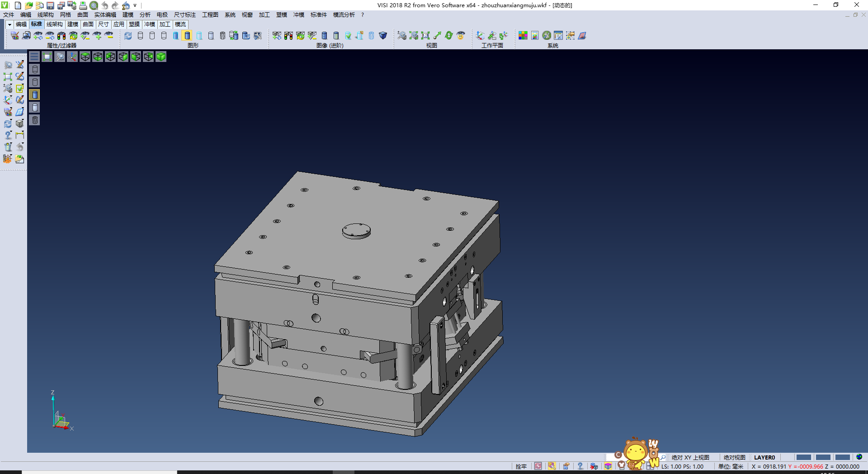Viewport: 868px width, 474px height.
Task: Select the solid green cube view icon
Action: point(161,57)
